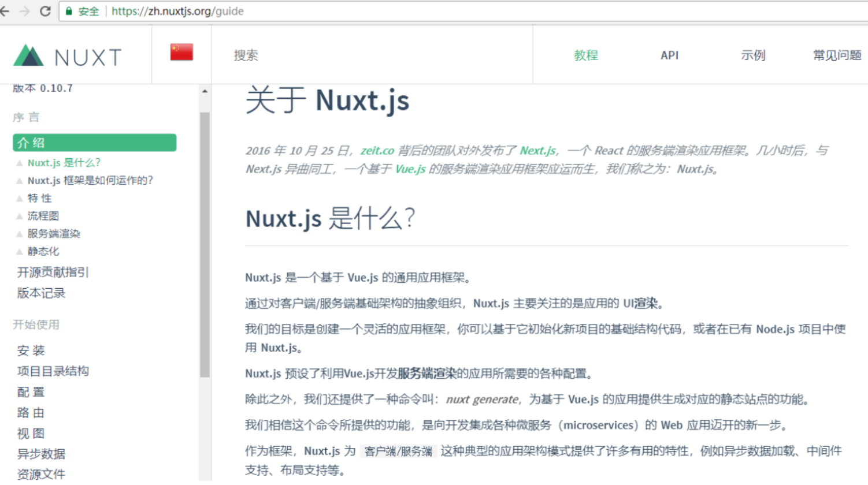Image resolution: width=868 pixels, height=485 pixels.
Task: Click the italic nuxt generate text
Action: 483,400
